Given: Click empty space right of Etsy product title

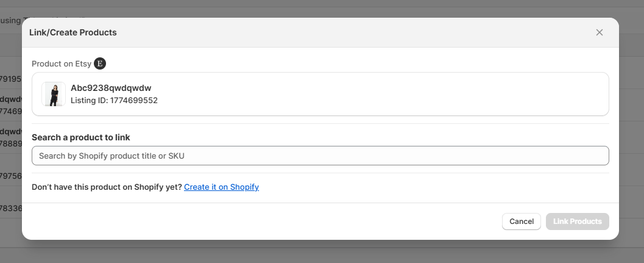Looking at the screenshot, I should pyautogui.click(x=382, y=94).
